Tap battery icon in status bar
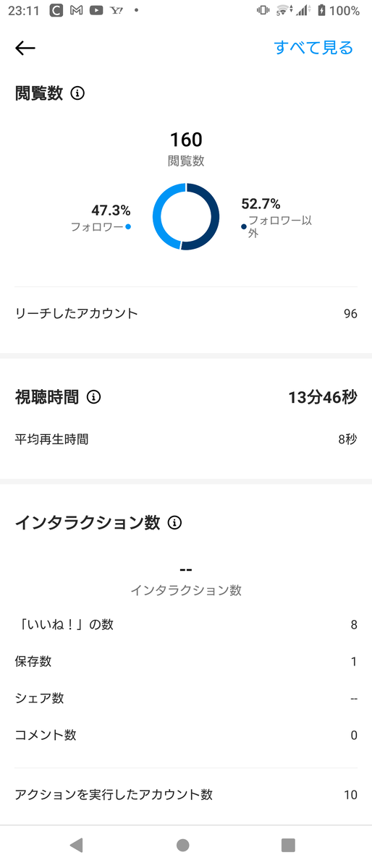This screenshot has height=868, width=372. 321,11
